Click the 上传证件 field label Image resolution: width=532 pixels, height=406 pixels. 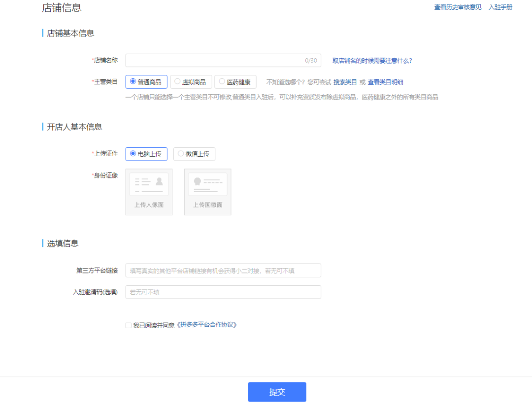[105, 154]
